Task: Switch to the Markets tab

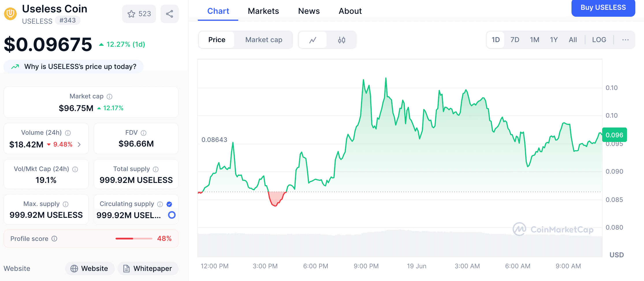Action: pos(263,11)
